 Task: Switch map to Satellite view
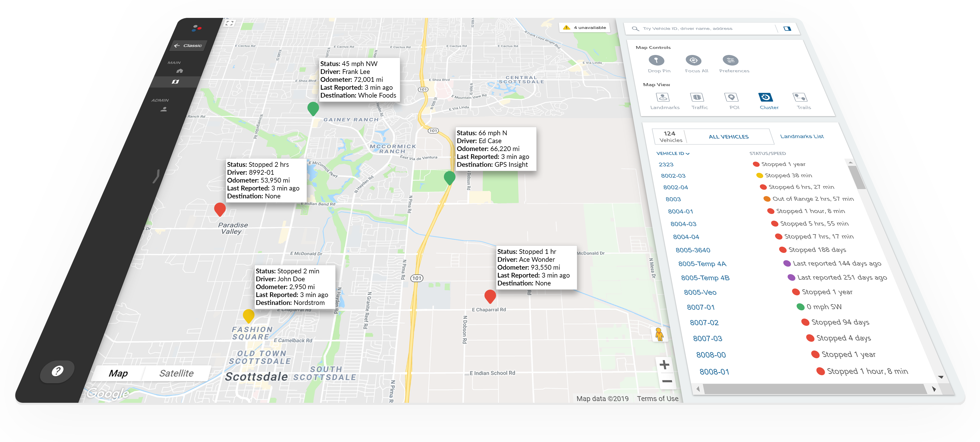[x=176, y=373]
